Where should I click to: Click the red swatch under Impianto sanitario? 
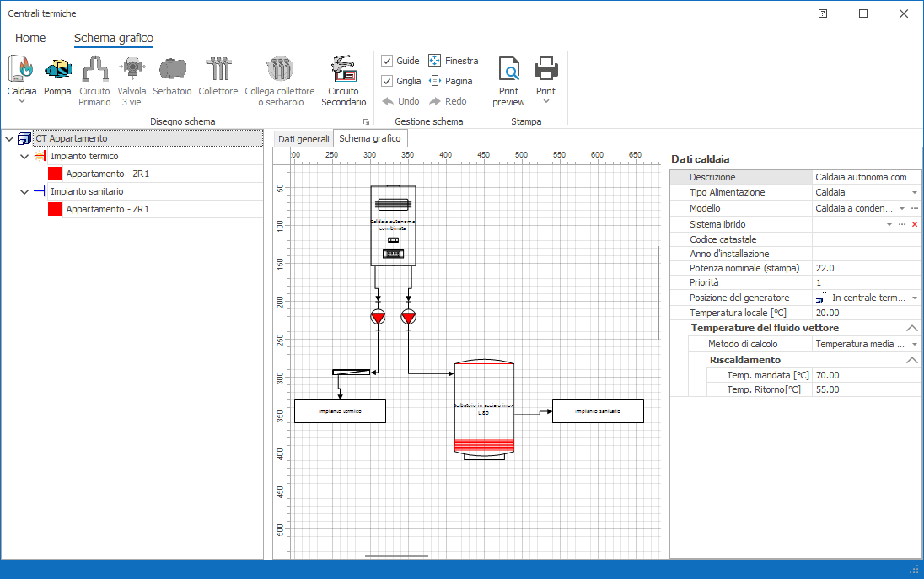[55, 209]
